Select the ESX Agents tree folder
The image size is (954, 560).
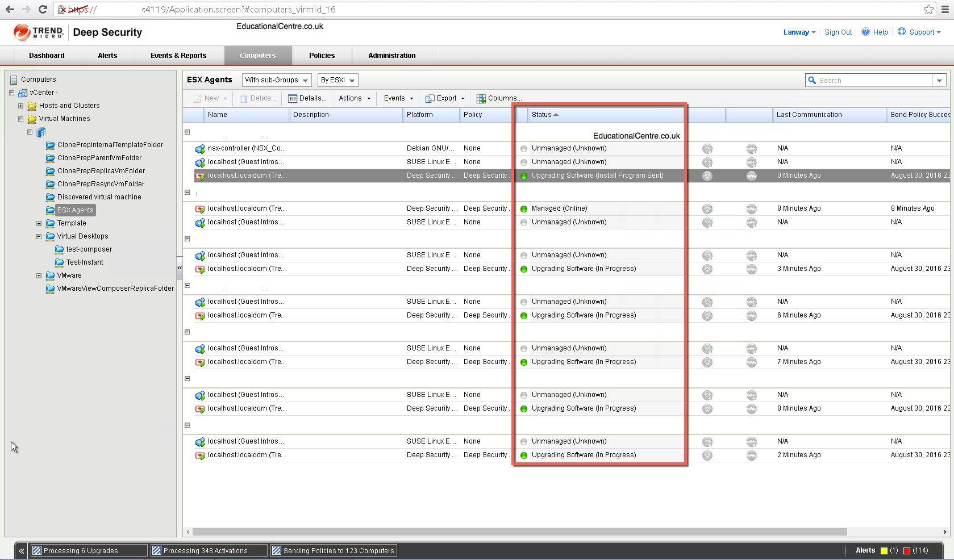75,210
